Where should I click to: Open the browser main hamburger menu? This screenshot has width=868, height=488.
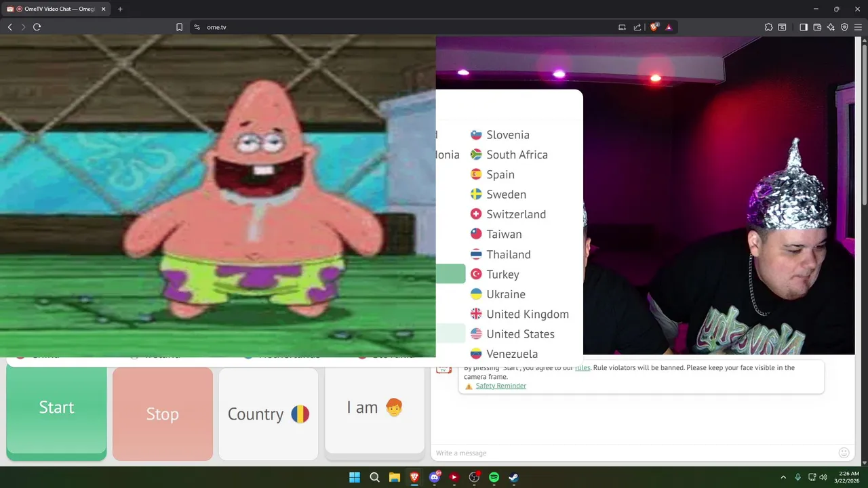click(x=858, y=27)
